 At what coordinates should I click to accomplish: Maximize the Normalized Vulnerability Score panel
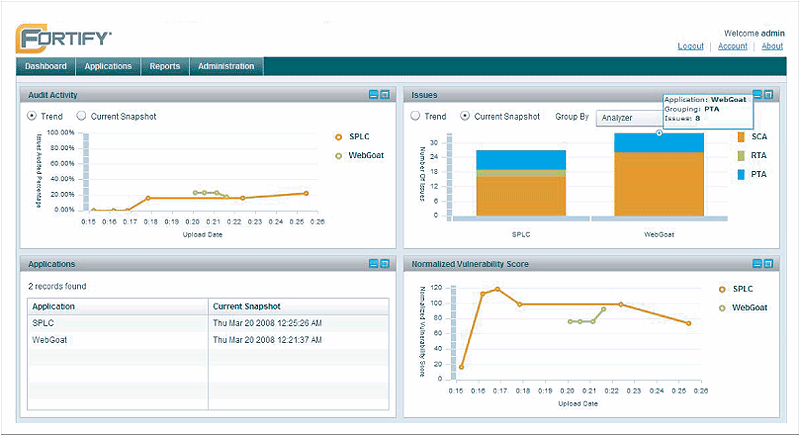click(x=769, y=264)
